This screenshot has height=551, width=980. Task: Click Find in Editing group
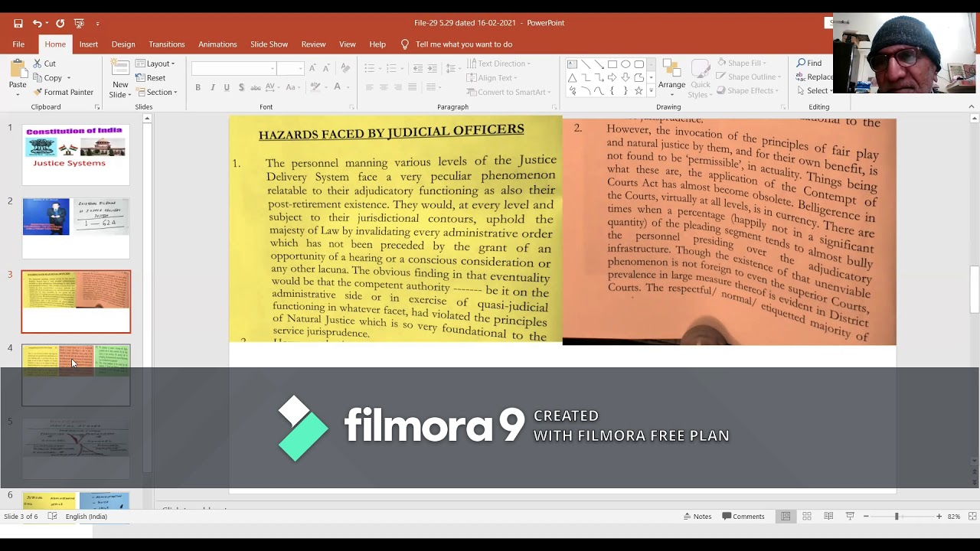point(809,64)
